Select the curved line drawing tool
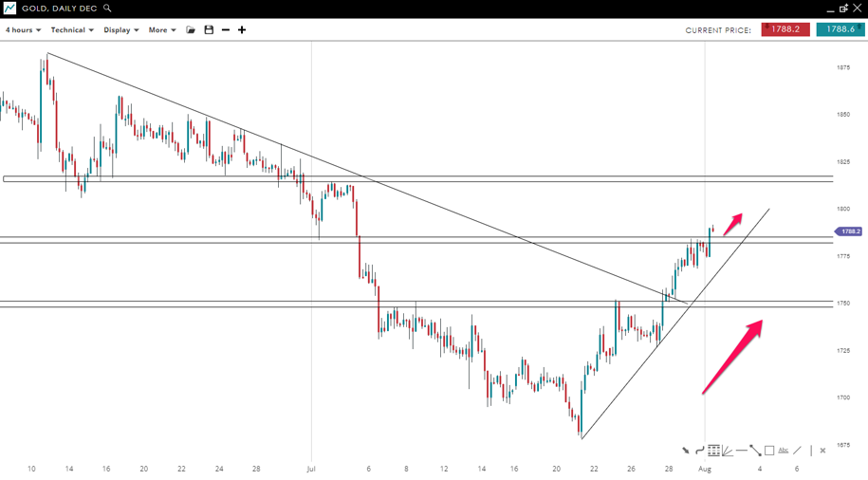 [699, 451]
